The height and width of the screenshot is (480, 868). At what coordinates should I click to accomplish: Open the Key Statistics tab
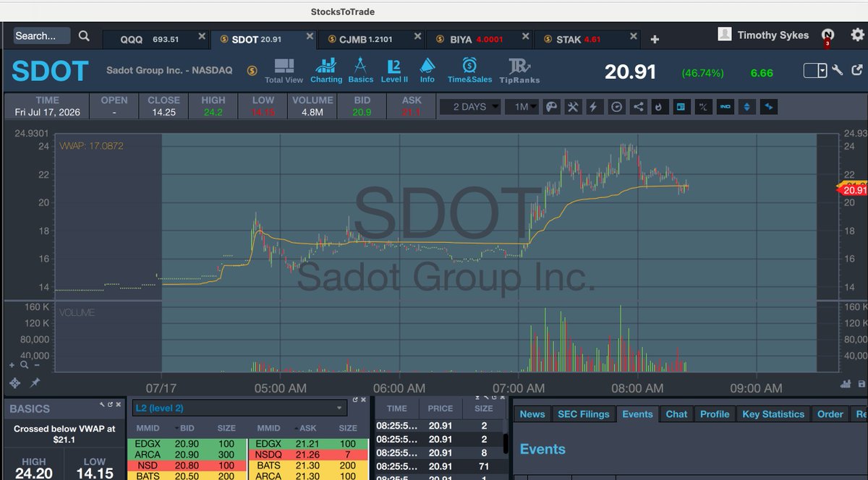773,414
